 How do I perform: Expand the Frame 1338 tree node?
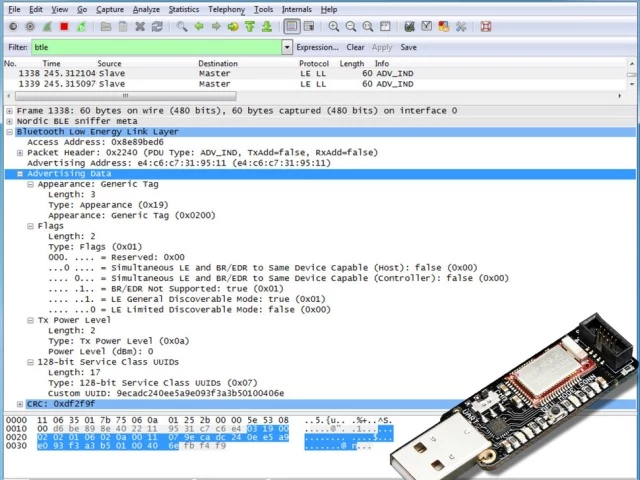tap(9, 111)
